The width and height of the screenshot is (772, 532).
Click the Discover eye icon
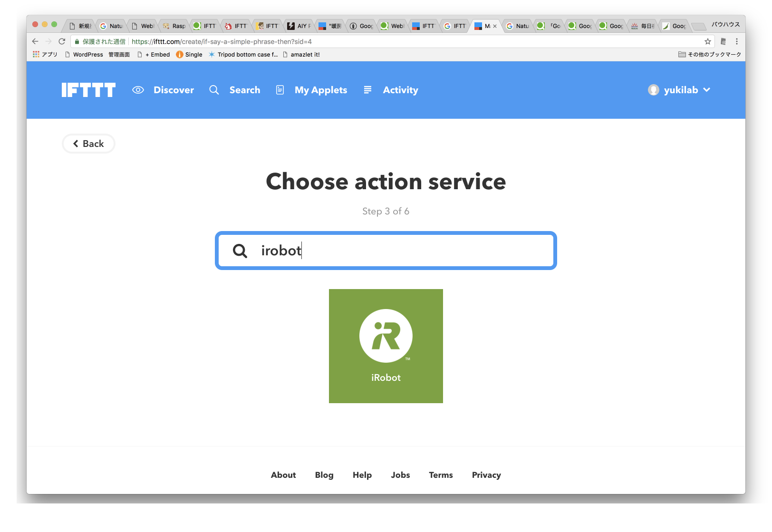point(138,90)
